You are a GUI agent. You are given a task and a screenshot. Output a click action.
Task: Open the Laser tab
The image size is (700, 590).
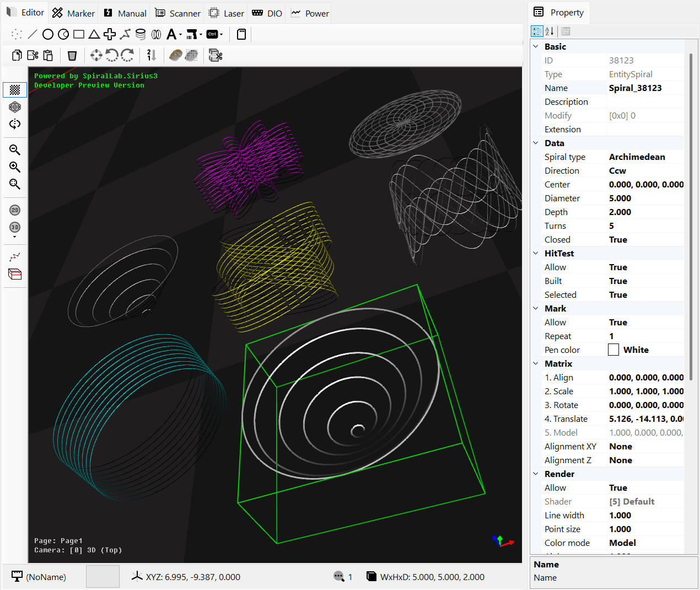click(227, 13)
